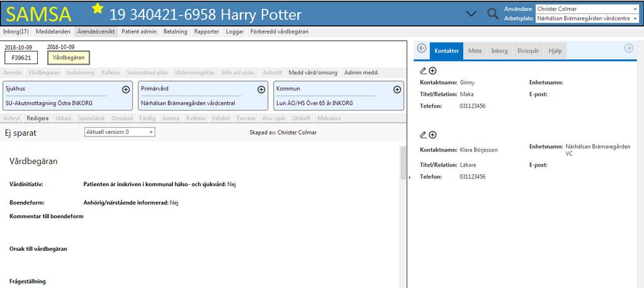Click the Utskrivningsklar step
Image resolution: width=644 pixels, height=288 pixels.
coord(195,72)
